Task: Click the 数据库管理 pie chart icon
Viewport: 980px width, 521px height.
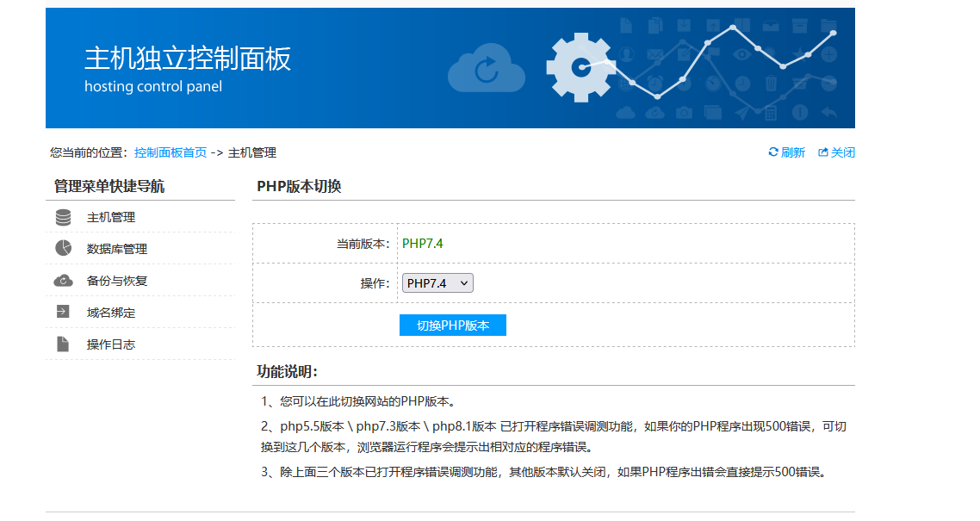Action: tap(63, 248)
